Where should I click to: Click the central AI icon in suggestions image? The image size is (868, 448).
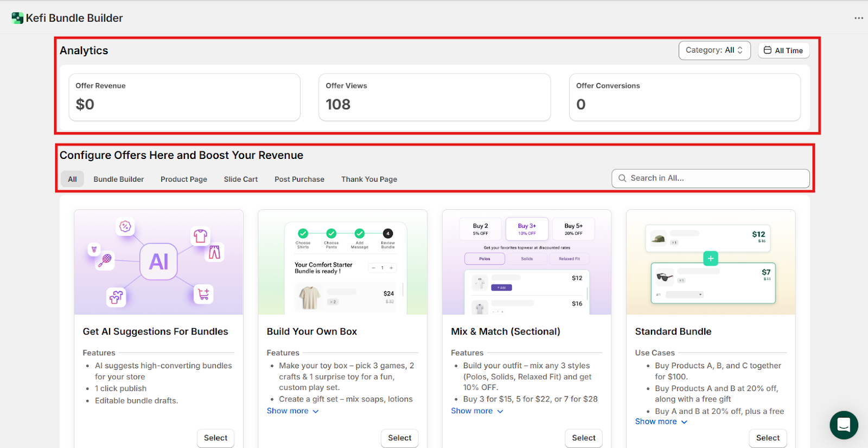tap(158, 261)
